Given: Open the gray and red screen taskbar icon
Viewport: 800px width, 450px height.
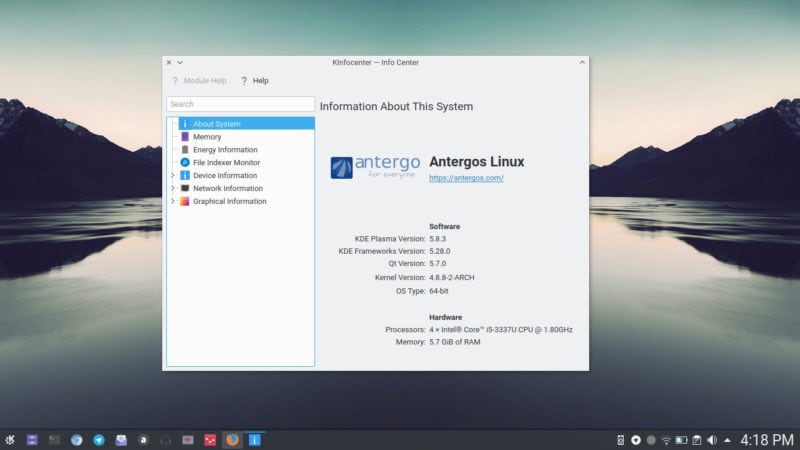Looking at the screenshot, I should (188, 440).
